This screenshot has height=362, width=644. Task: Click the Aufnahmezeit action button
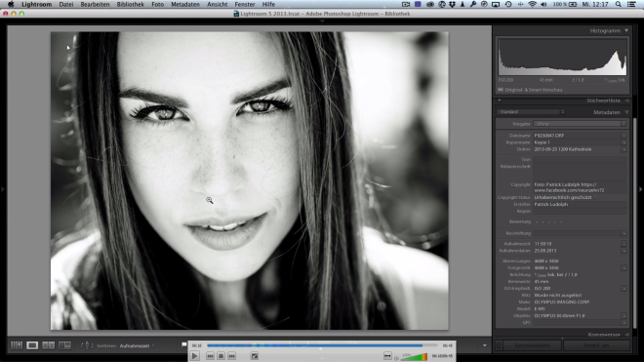[624, 244]
